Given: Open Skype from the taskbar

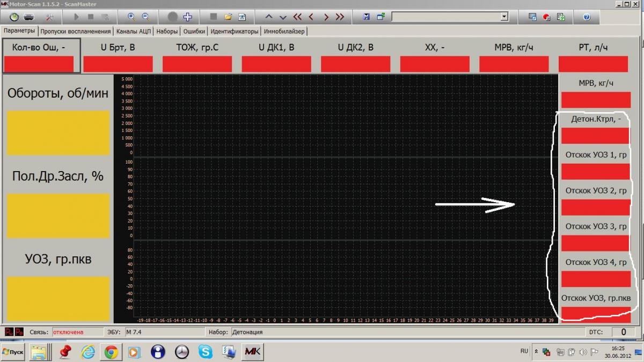Looking at the screenshot, I should coord(205,352).
